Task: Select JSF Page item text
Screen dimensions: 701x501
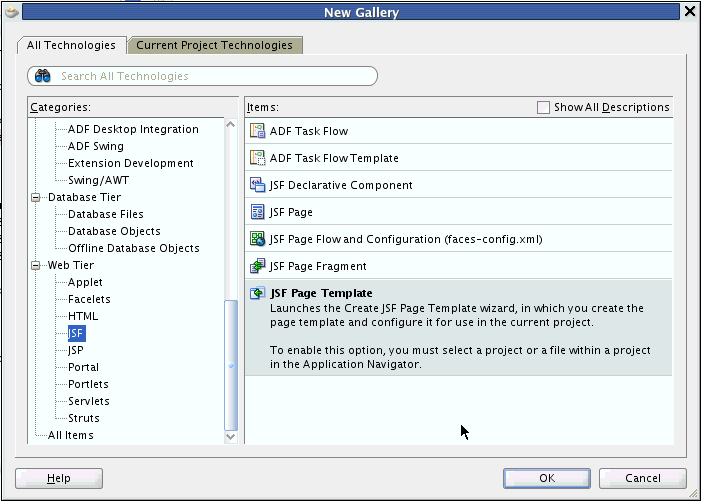Action: click(291, 212)
